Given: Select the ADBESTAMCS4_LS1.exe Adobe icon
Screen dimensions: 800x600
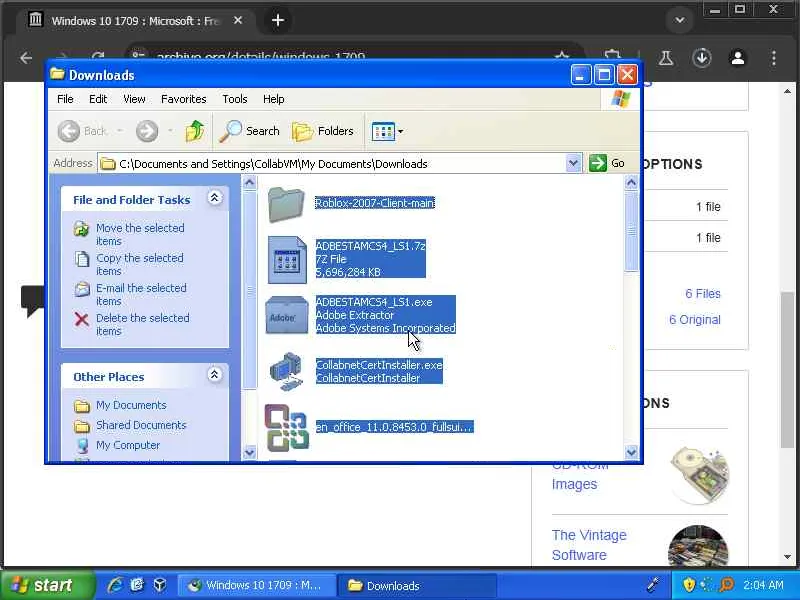Looking at the screenshot, I should coord(287,315).
